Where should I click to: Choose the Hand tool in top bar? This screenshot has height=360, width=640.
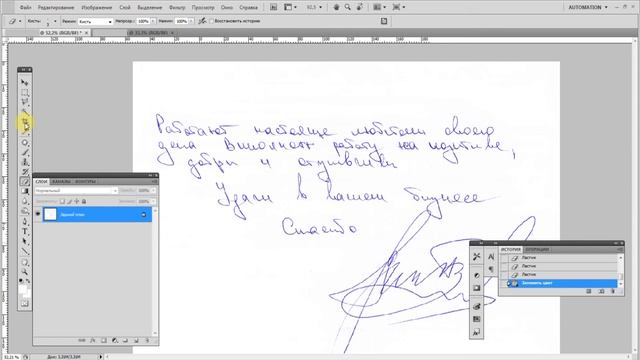tap(336, 7)
